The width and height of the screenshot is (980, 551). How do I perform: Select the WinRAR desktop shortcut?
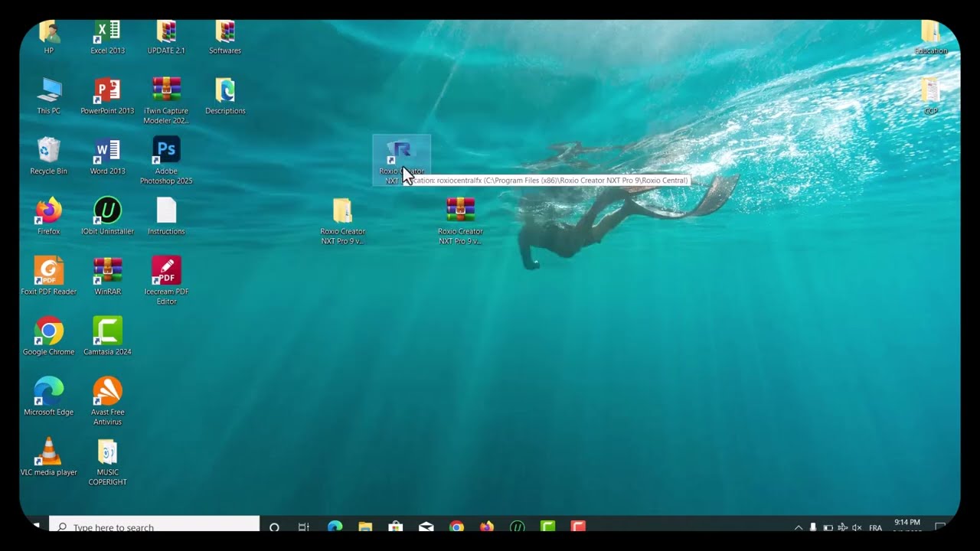point(107,275)
